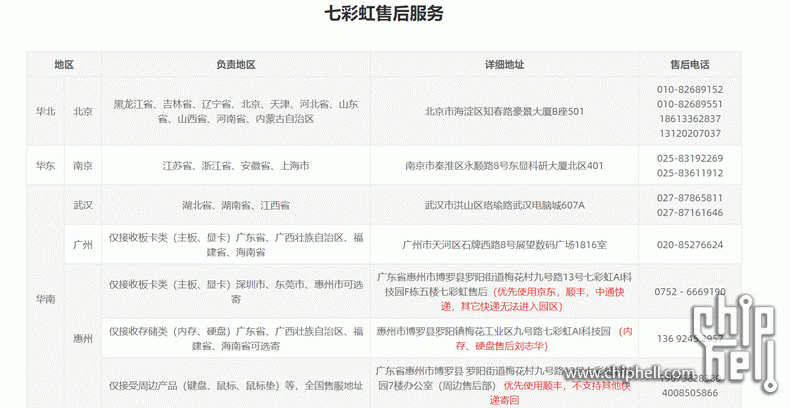The height and width of the screenshot is (408, 791).
Task: Click address 武汉市洪山区珞瑜路武汉电脑城607A
Action: [504, 205]
